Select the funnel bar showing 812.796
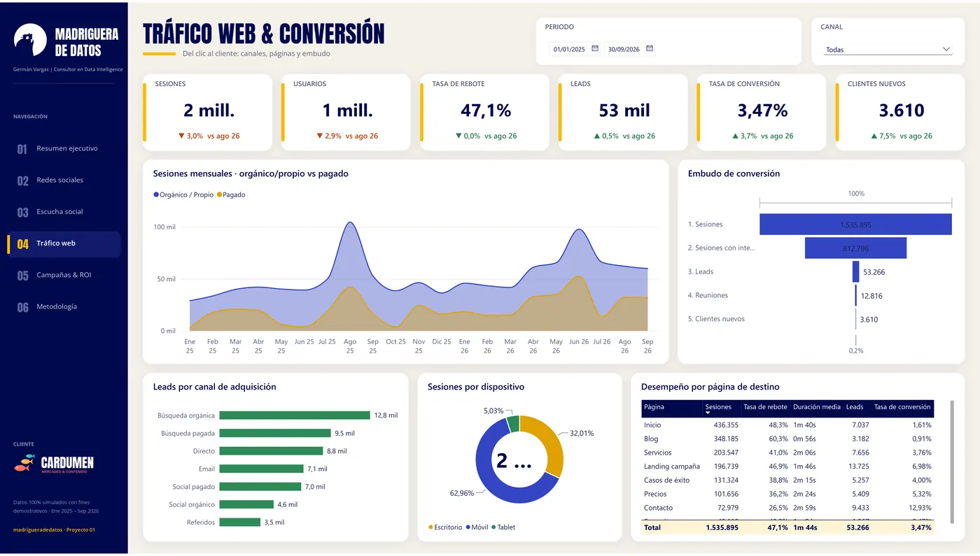The width and height of the screenshot is (980, 556). (x=855, y=248)
